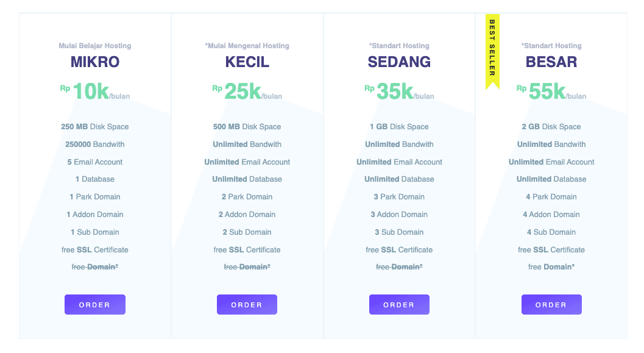Image resolution: width=644 pixels, height=353 pixels.
Task: Click the Rp 55k price
Action: click(551, 91)
